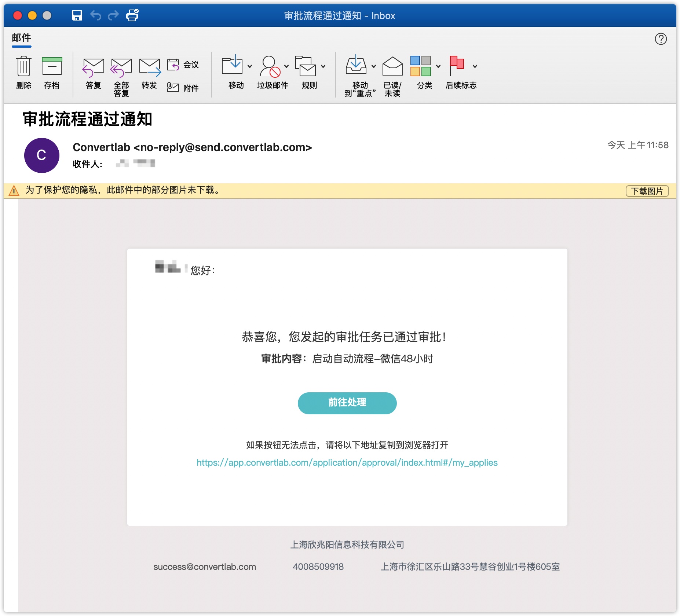Click success@convertlab.com email address
This screenshot has width=680, height=616.
click(205, 567)
